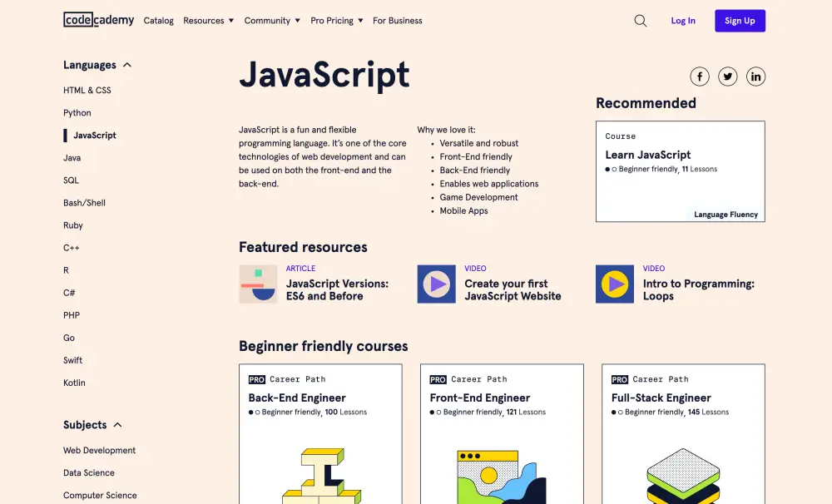Click the Codecademy logo
Screen dimensions: 832x504
pos(98,20)
